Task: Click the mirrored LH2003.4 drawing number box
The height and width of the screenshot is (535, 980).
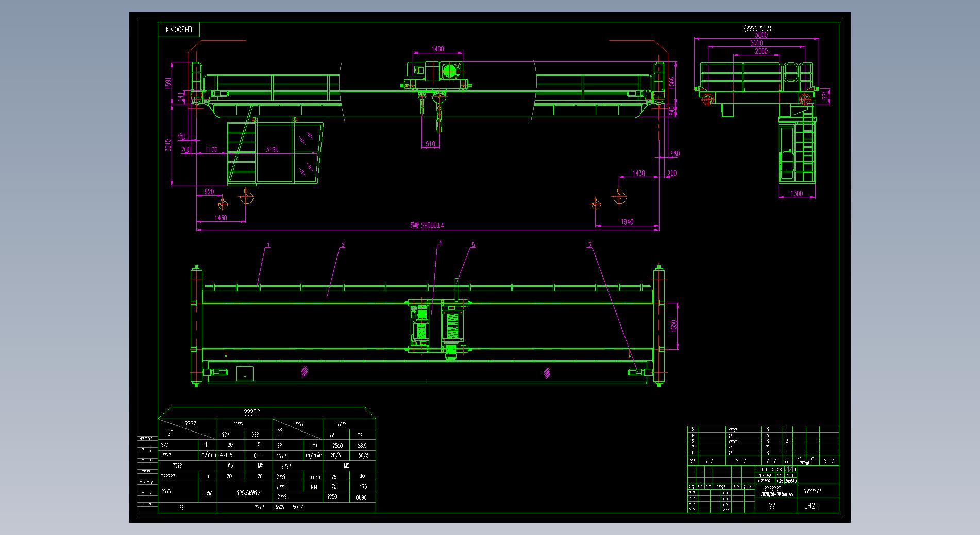Action: pos(178,30)
